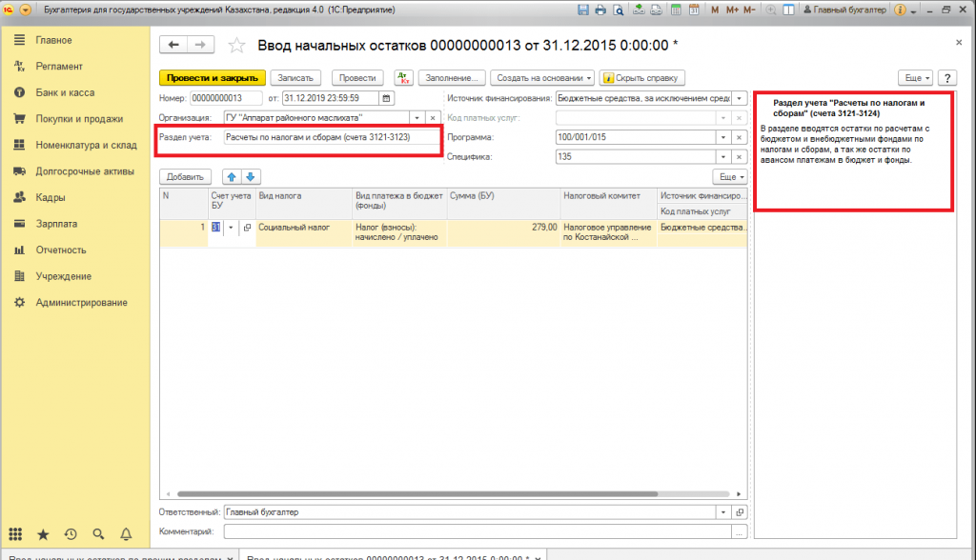Open Зарплата section in sidebar
This screenshot has height=560, width=976.
pos(56,224)
